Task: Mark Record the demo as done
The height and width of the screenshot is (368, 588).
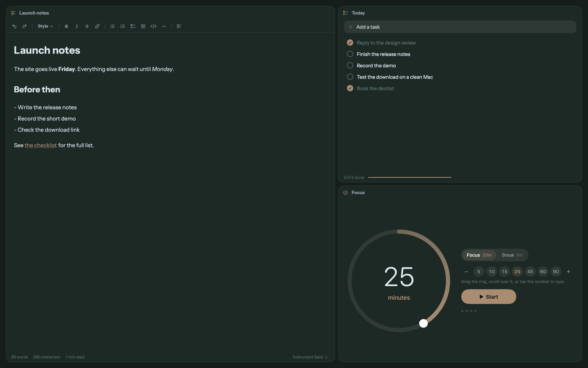Action: [350, 66]
